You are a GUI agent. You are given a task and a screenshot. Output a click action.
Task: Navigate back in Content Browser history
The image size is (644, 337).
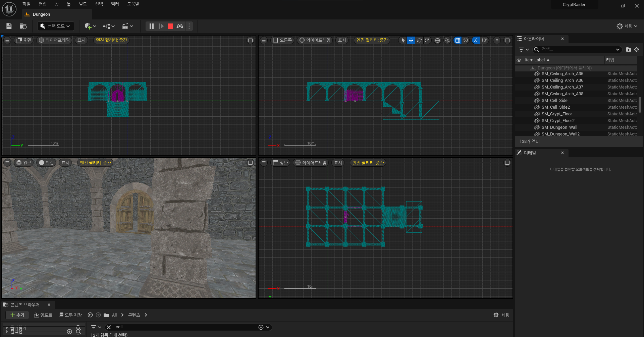pos(90,315)
